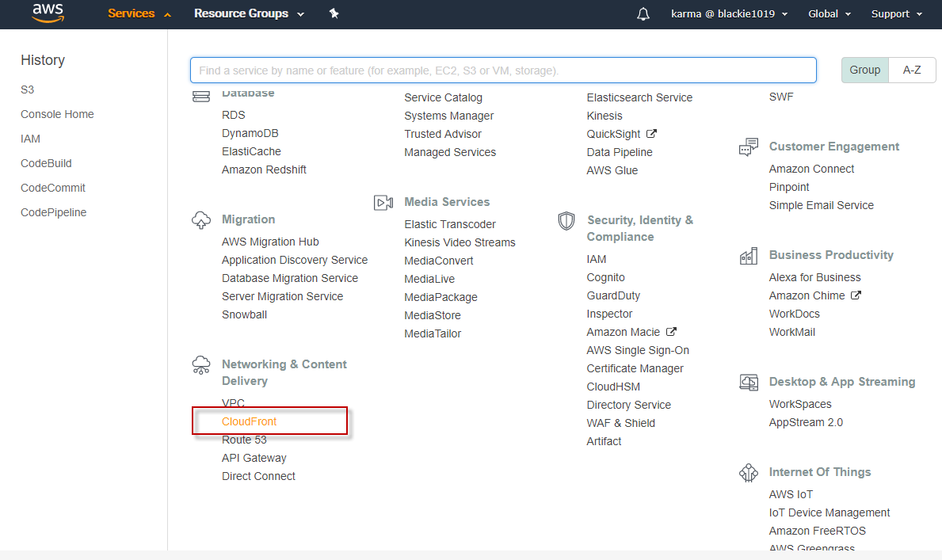Open Route 53 service link

tap(244, 440)
